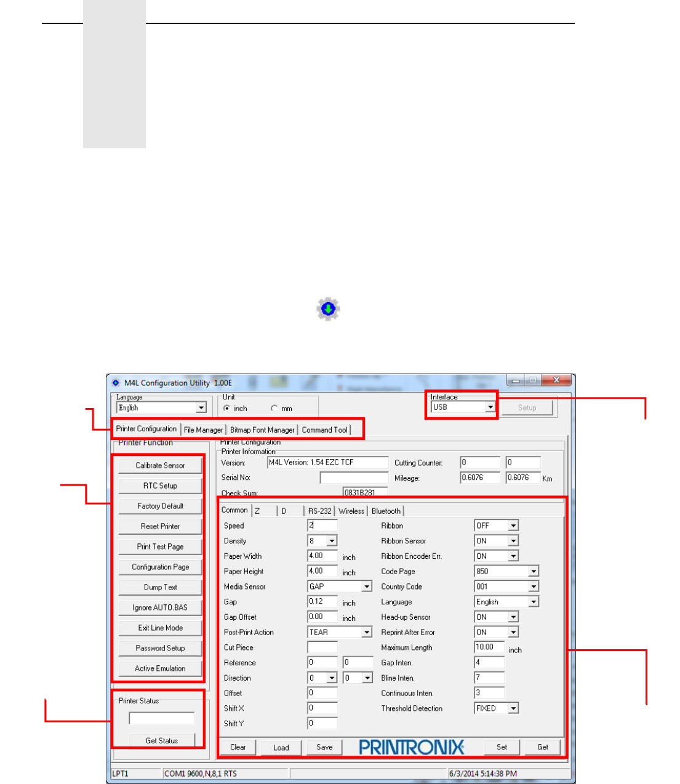The width and height of the screenshot is (680, 784).
Task: Click the Factory Default button
Action: point(160,506)
